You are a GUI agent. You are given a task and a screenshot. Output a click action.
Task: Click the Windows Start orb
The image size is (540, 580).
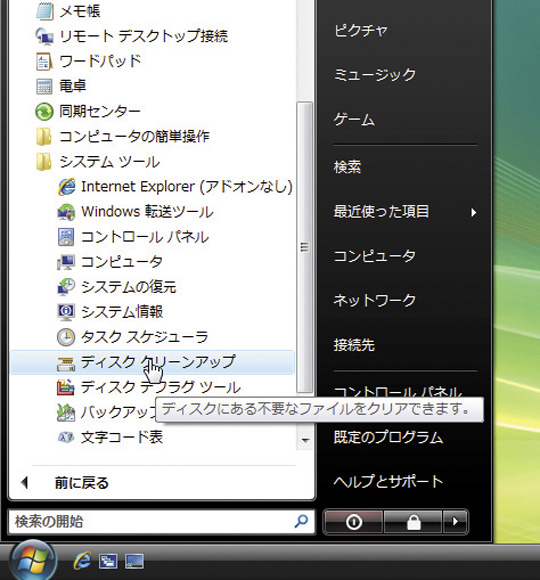tap(33, 560)
